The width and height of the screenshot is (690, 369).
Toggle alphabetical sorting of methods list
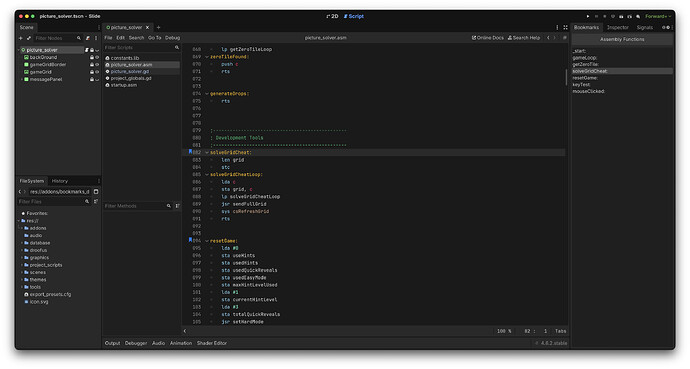coord(177,206)
